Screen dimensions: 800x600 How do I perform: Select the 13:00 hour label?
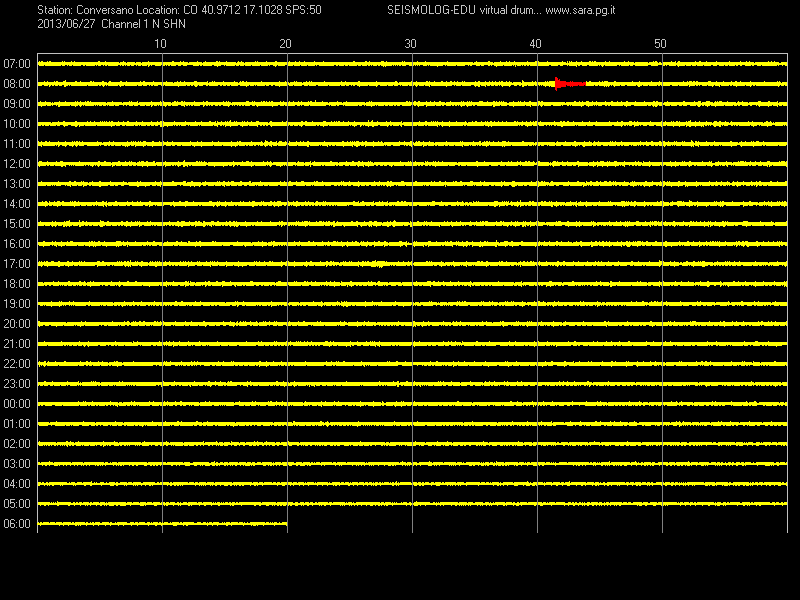click(17, 184)
